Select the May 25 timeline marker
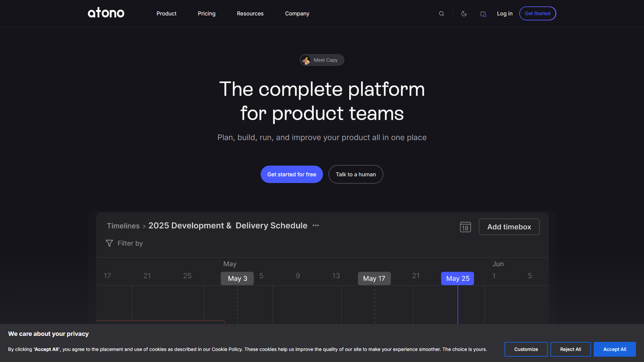This screenshot has height=362, width=644. click(457, 278)
